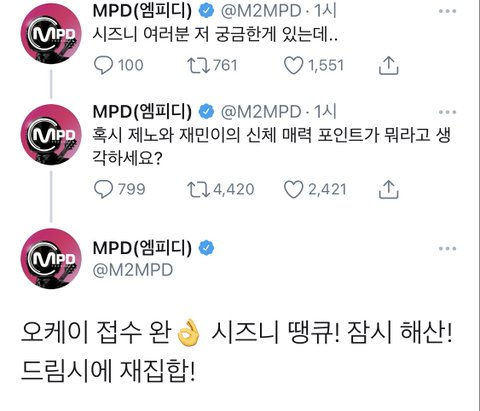Screen dimensions: 480x411
Task: Open the @M2MPD handle on the second tweet
Action: coord(261,112)
